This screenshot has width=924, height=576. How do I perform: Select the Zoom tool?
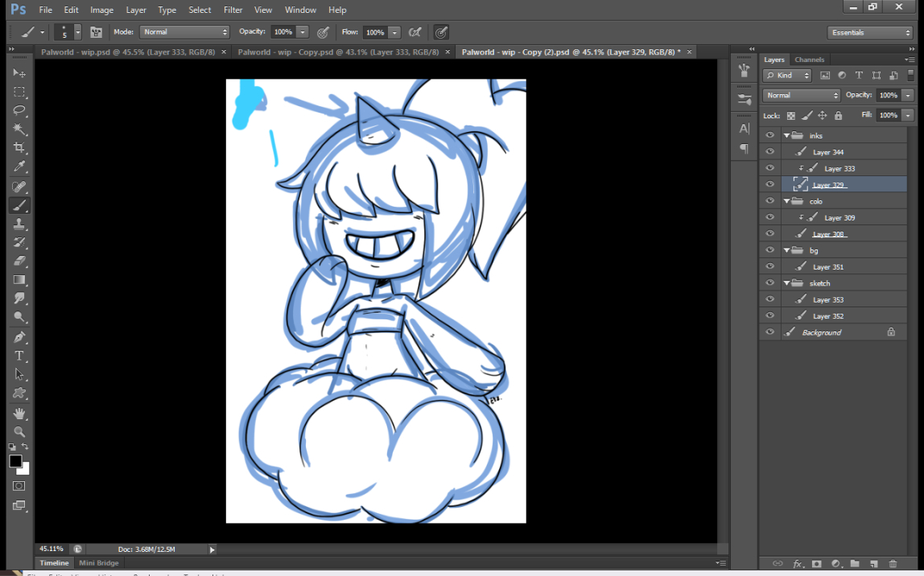[19, 432]
